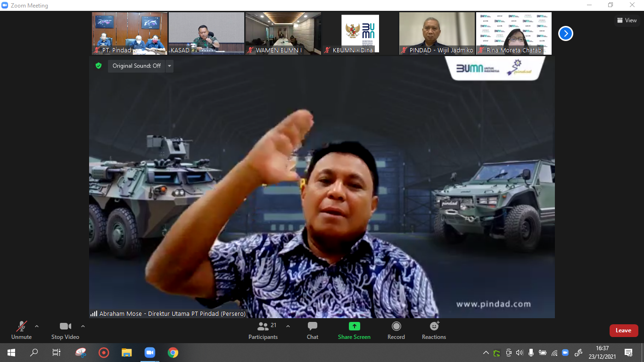Screen dimensions: 644x362
Task: Select the KASAD participant thumbnail
Action: click(206, 33)
